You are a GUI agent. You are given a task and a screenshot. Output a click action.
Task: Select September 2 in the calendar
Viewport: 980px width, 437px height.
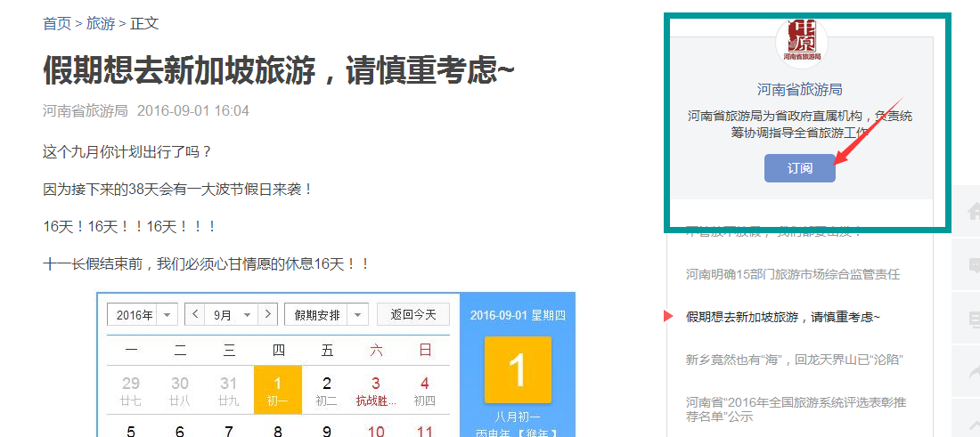[326, 390]
